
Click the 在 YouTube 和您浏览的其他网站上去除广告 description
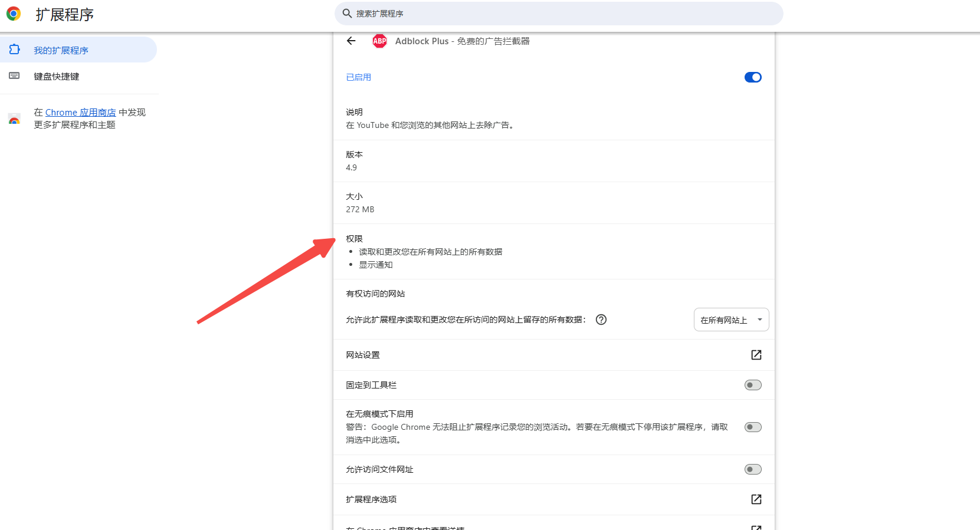[430, 125]
